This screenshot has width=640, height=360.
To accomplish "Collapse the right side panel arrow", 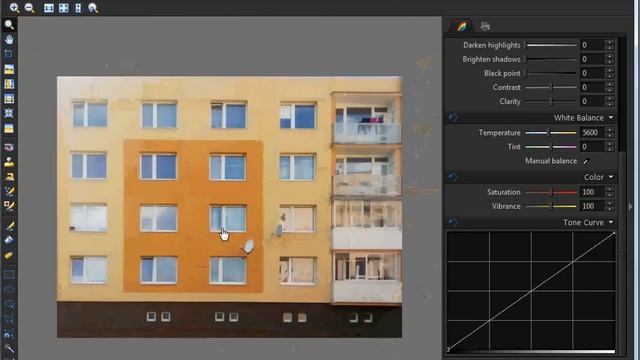I will (x=631, y=207).
